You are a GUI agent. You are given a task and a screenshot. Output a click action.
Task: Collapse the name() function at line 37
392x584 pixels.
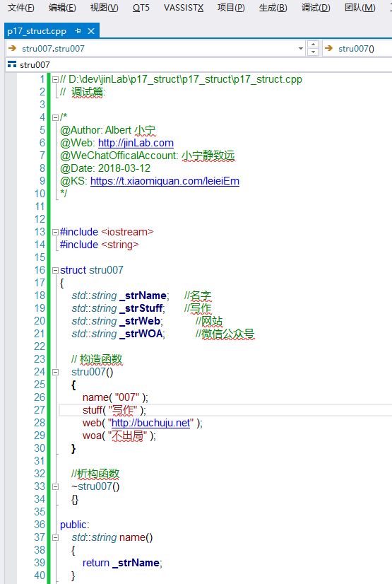pos(55,537)
